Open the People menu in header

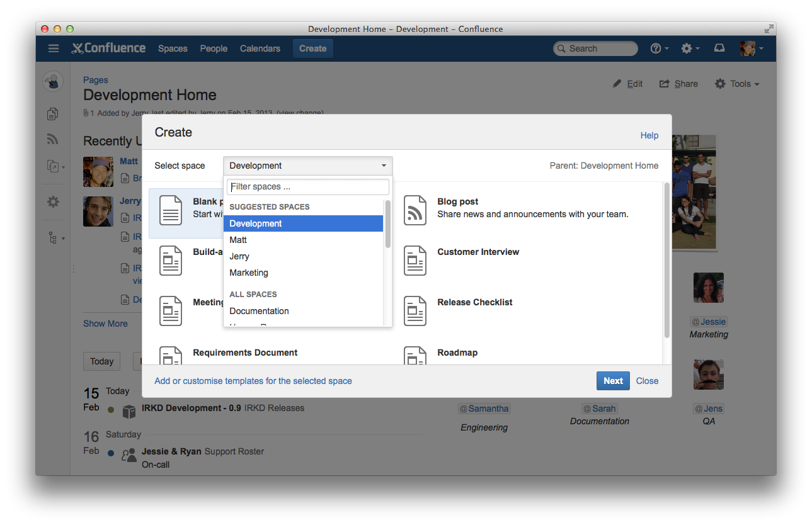tap(214, 48)
